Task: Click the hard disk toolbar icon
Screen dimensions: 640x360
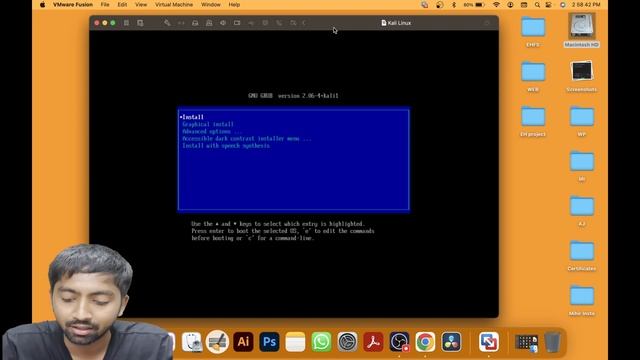Action: [195, 23]
